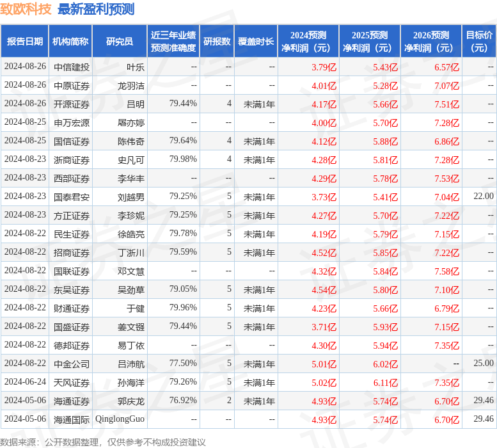Select the 民生证券 institution cell
This screenshot has height=448, width=497.
click(x=72, y=234)
